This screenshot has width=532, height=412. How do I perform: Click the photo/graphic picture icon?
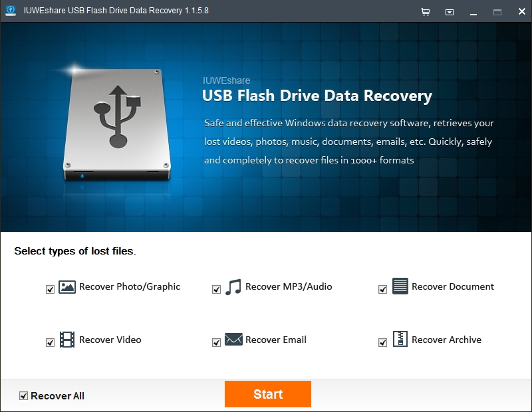[x=67, y=287]
